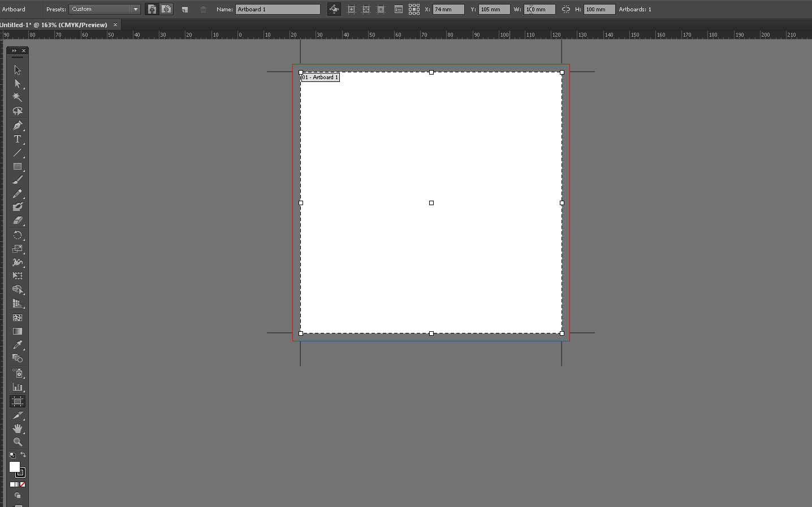Toggle the constrain proportions link between W and H
Viewport: 812px width, 507px height.
pos(566,10)
